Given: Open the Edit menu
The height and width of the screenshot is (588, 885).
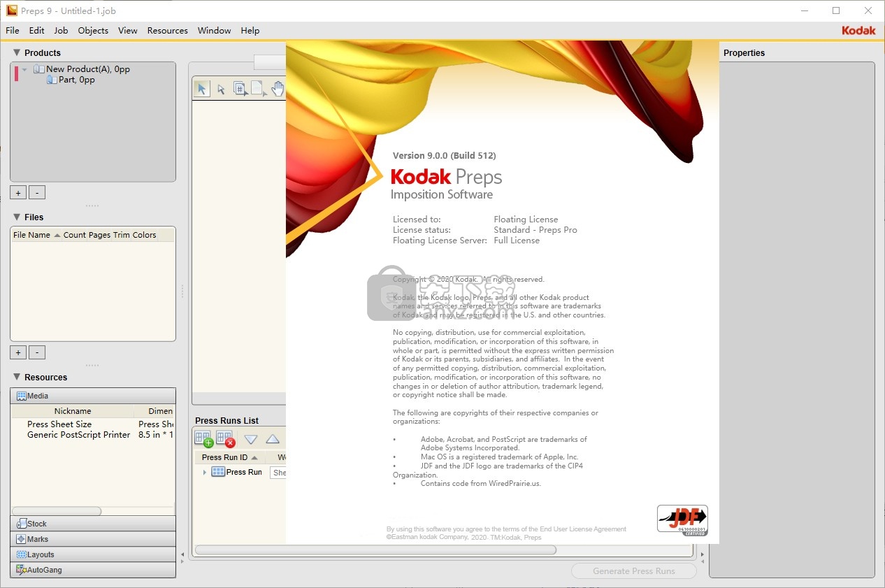Looking at the screenshot, I should point(37,30).
